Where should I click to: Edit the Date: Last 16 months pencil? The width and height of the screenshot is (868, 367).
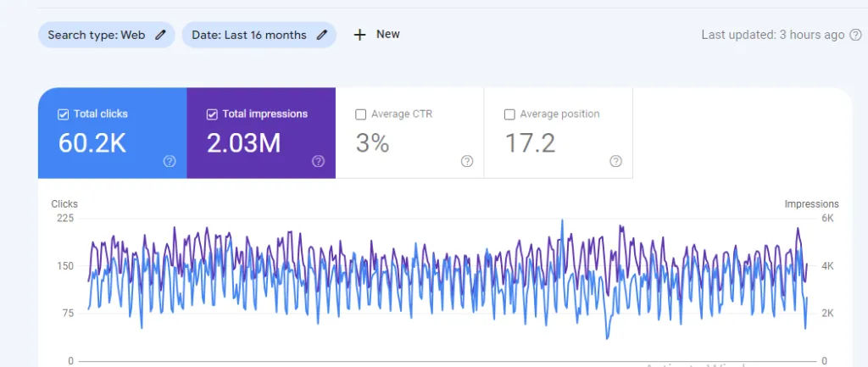pyautogui.click(x=321, y=35)
